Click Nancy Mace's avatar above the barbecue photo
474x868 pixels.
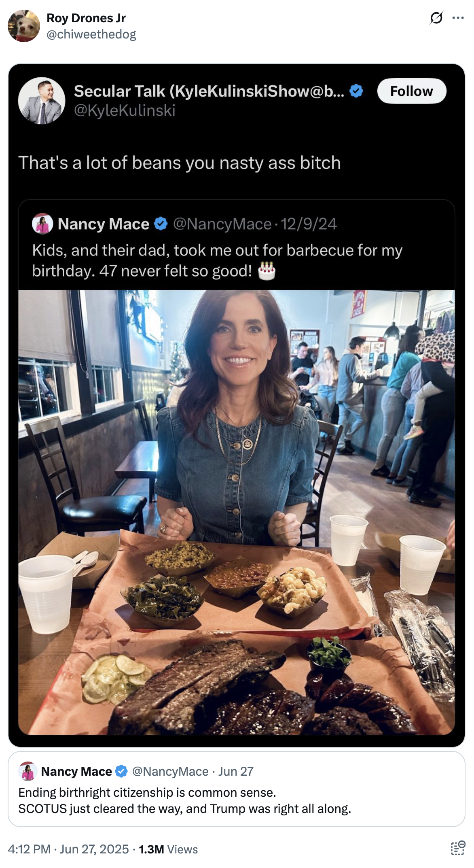click(x=42, y=224)
